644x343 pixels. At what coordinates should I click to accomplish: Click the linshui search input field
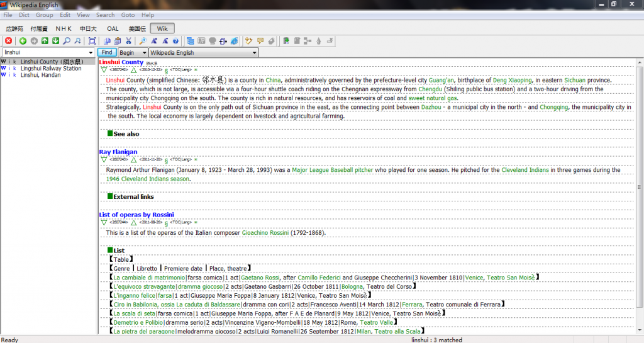click(x=45, y=53)
